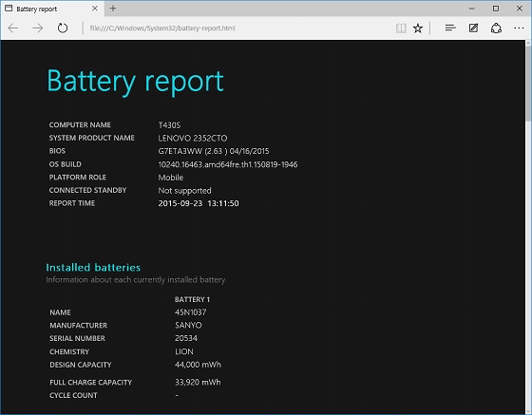The width and height of the screenshot is (532, 415).
Task: Select serial number 20534
Action: tap(186, 338)
